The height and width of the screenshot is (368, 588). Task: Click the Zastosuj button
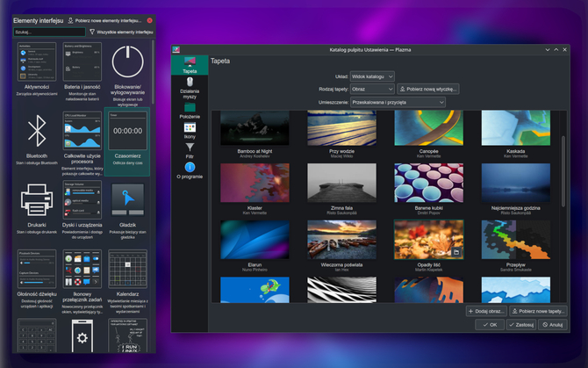tap(521, 324)
